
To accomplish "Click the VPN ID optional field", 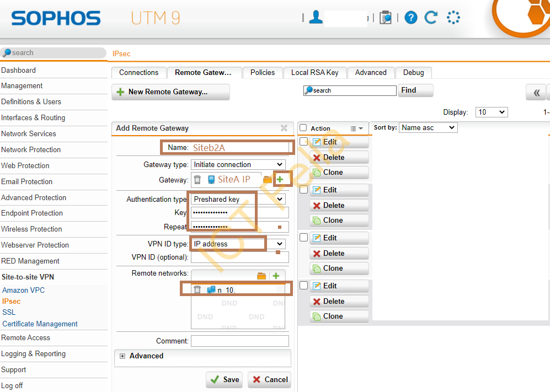I will (x=240, y=257).
